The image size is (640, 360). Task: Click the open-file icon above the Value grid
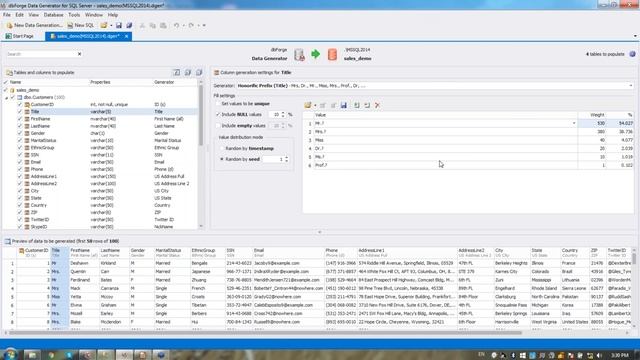point(308,105)
